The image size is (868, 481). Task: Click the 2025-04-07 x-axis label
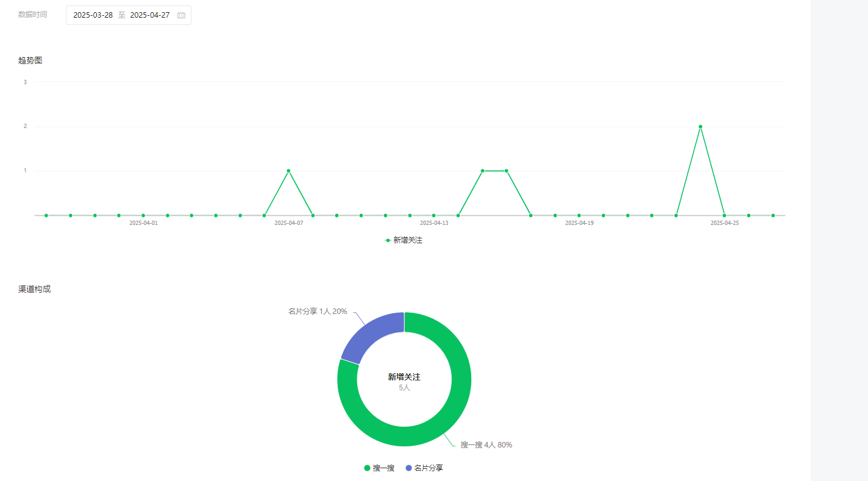[x=288, y=223]
